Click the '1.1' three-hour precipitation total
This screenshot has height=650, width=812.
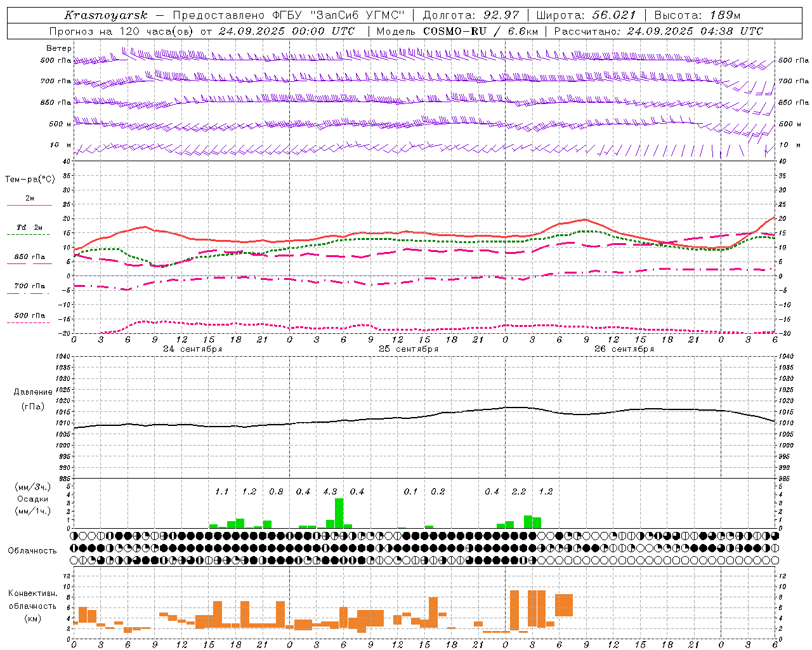coord(221,491)
